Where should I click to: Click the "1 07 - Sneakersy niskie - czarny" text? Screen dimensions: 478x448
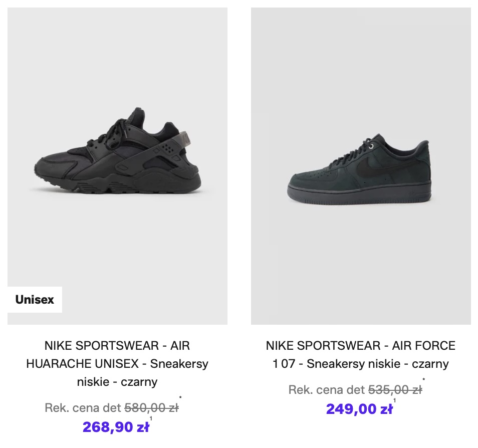click(361, 364)
